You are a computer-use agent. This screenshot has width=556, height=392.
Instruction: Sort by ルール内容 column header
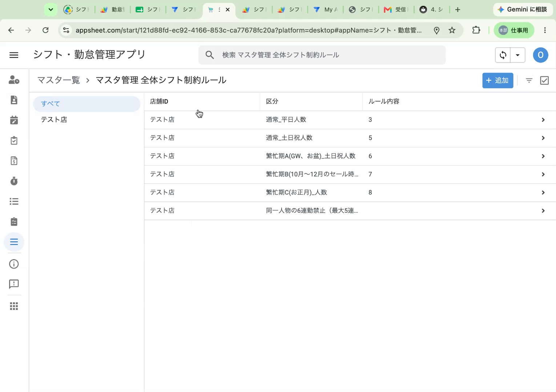pyautogui.click(x=384, y=102)
